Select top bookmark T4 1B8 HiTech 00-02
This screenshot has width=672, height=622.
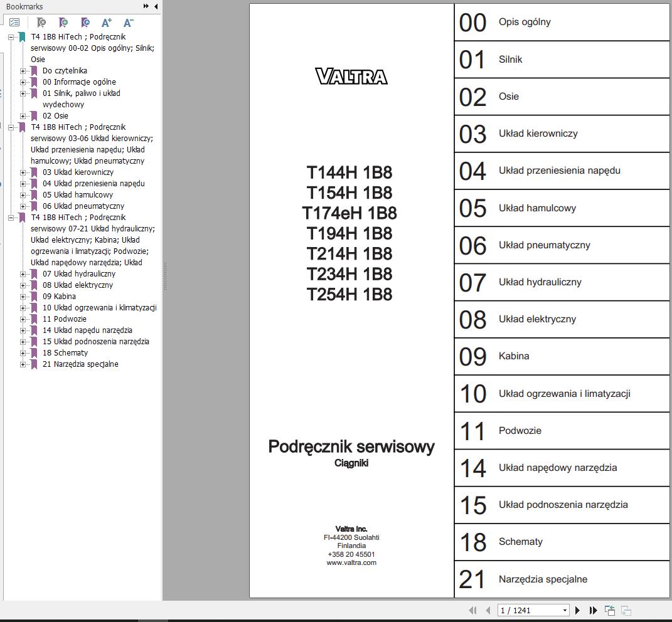pos(92,48)
